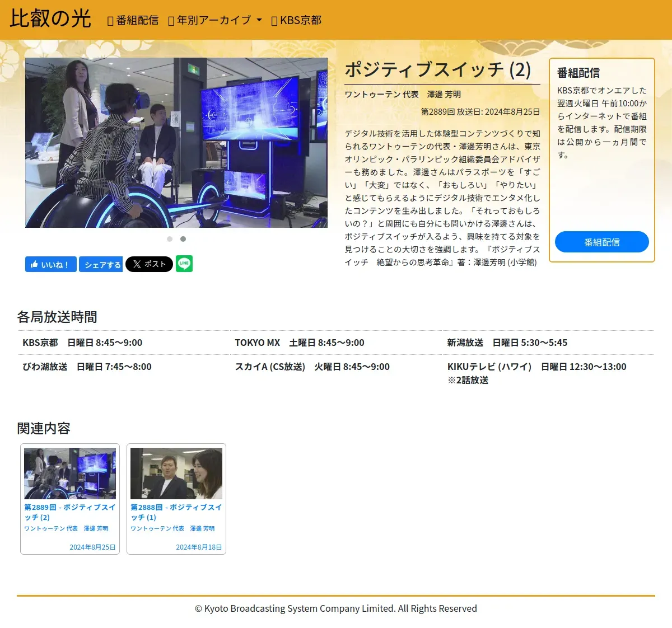The height and width of the screenshot is (628, 672).
Task: Click the blue 番組配信 button in the sidebar
Action: point(602,242)
